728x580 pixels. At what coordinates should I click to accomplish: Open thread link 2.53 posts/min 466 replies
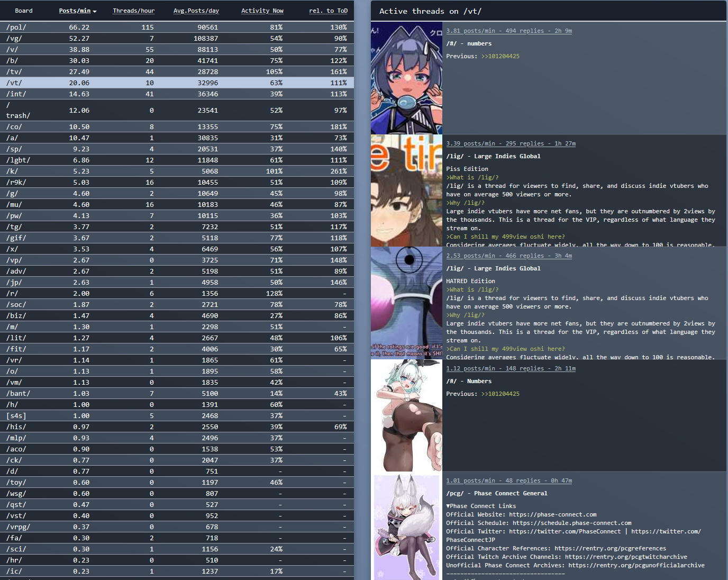click(509, 256)
